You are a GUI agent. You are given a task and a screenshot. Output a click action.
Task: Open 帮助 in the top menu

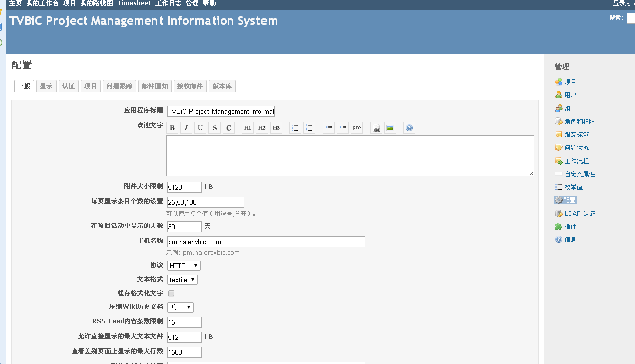(x=209, y=3)
